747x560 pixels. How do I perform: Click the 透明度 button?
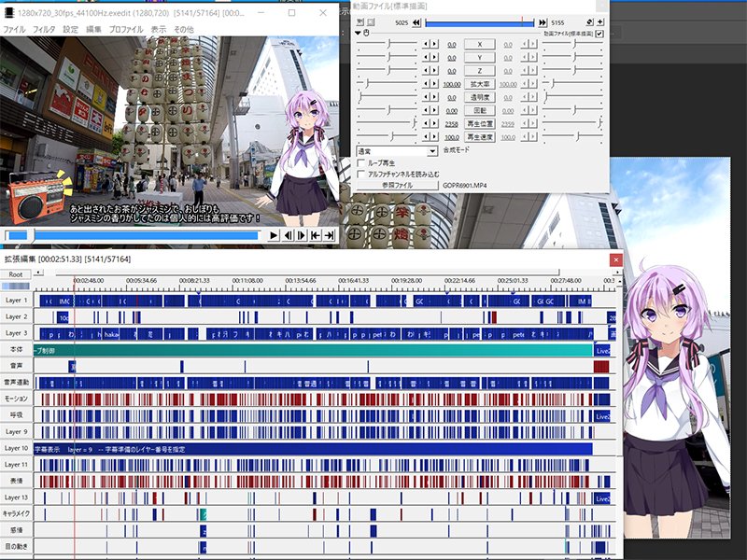pyautogui.click(x=480, y=97)
